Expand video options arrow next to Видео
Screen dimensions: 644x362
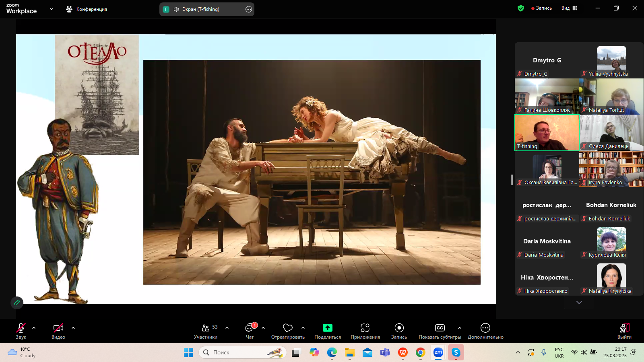[x=73, y=328]
